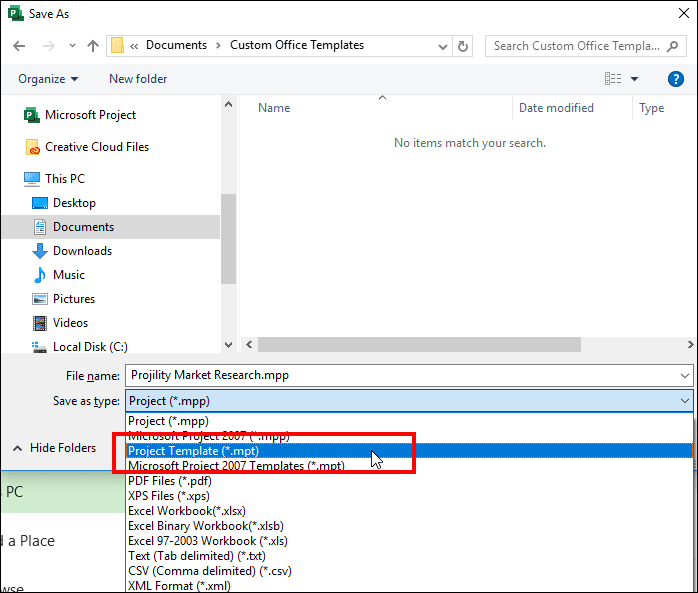
Task: Sort by the Name column header
Action: click(274, 108)
